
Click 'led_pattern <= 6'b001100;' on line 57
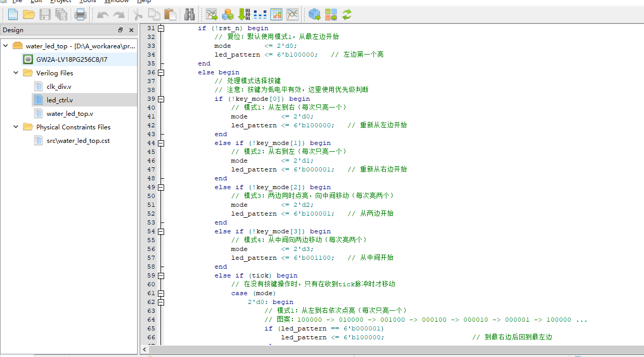click(x=283, y=258)
